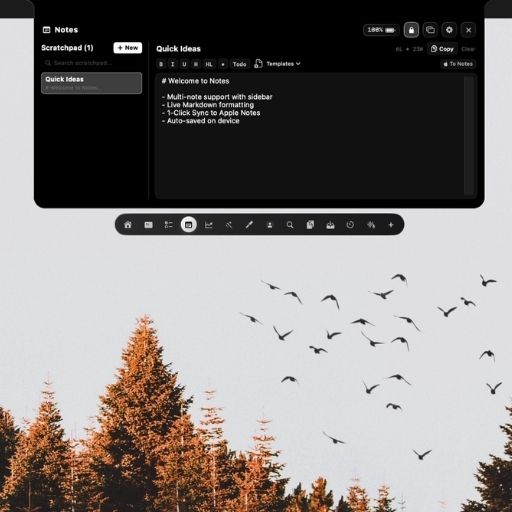Click the template document icon beside Templates
512x512 pixels.
[x=258, y=64]
